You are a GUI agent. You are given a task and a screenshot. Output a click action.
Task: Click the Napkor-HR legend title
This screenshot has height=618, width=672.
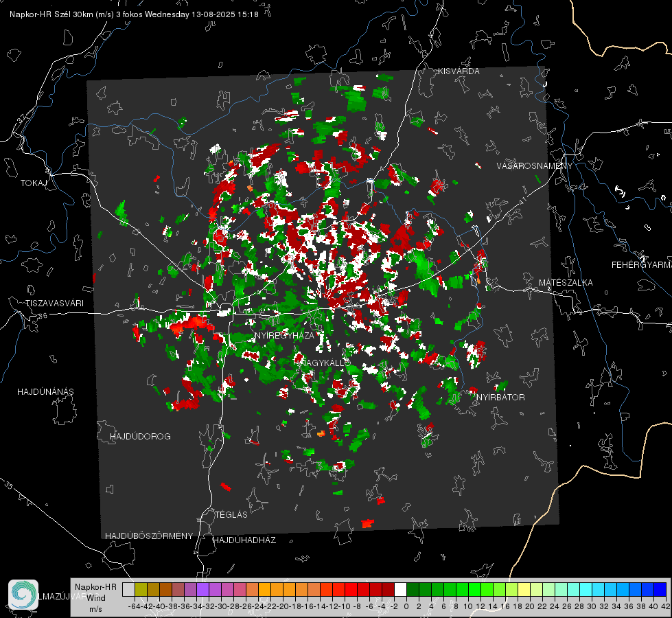click(95, 587)
